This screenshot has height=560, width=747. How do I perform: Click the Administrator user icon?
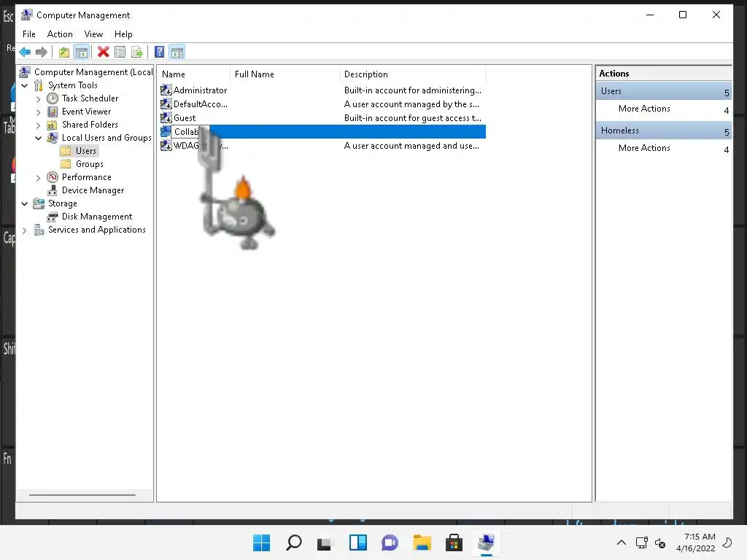click(x=166, y=90)
